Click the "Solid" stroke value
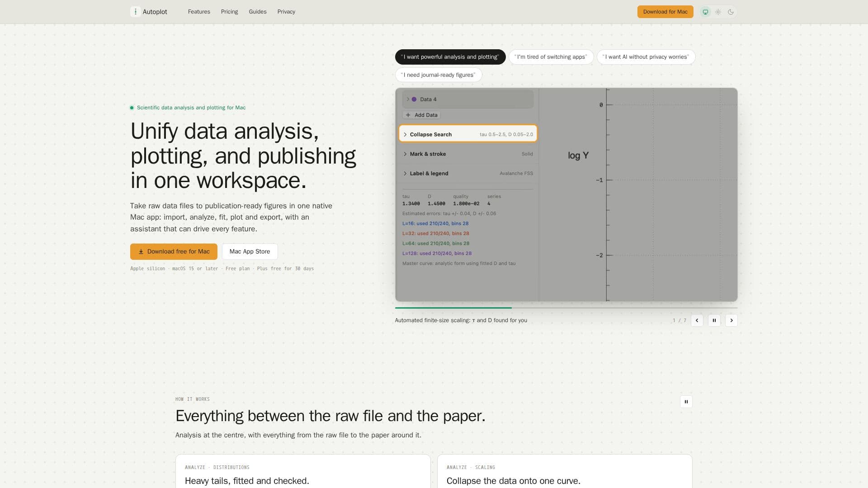 pyautogui.click(x=527, y=154)
